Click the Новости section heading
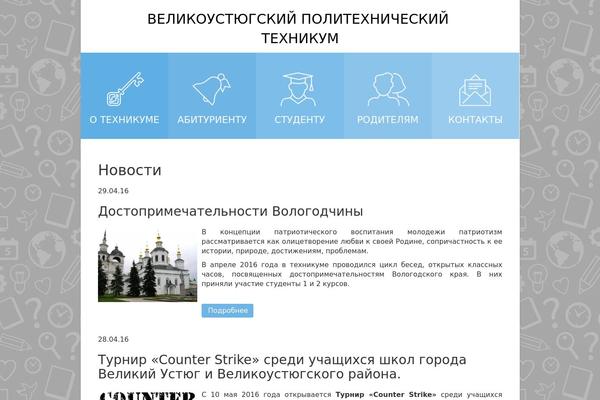Screen dimensions: 600x400 click(130, 170)
